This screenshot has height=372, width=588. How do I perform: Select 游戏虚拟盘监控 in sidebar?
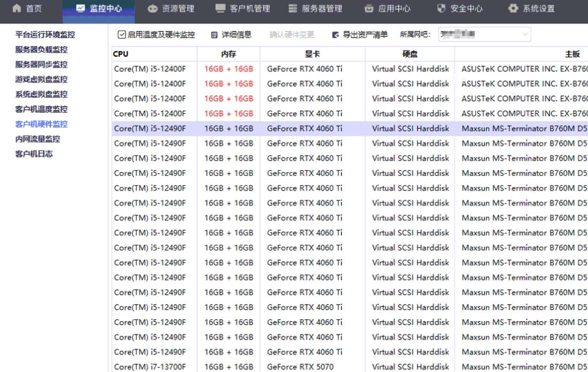point(41,79)
